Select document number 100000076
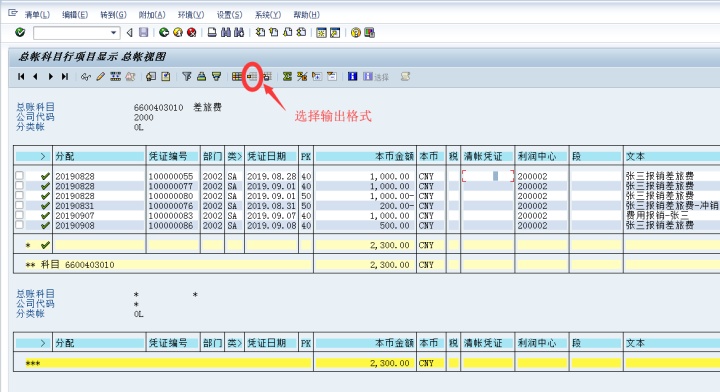 [x=171, y=206]
